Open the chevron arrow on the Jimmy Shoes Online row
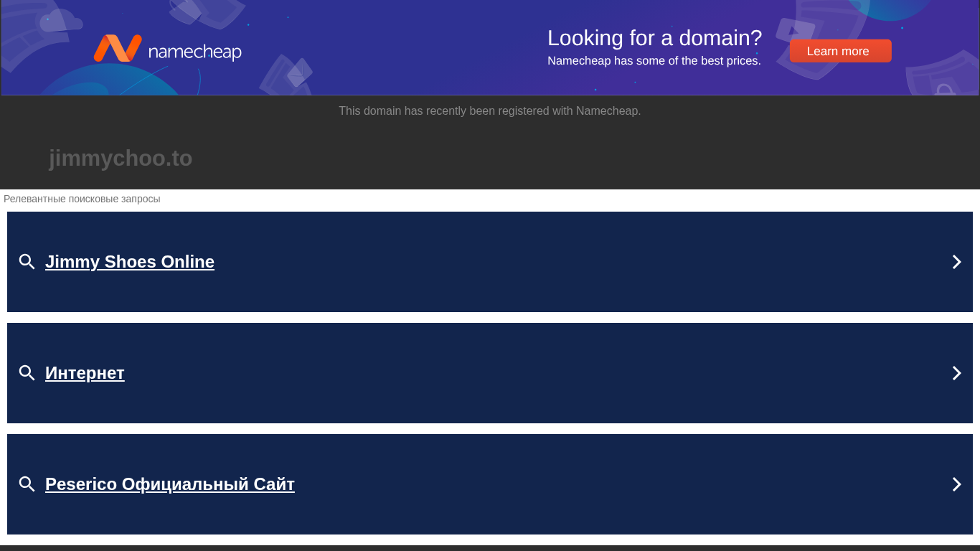The height and width of the screenshot is (551, 980). point(956,262)
